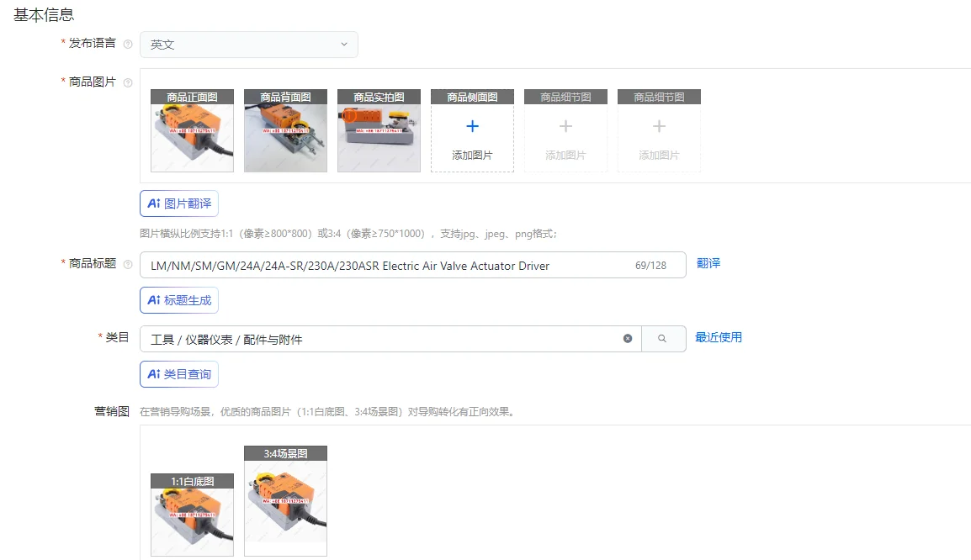Add an image to the 商品侧面图 slot

[x=473, y=130]
